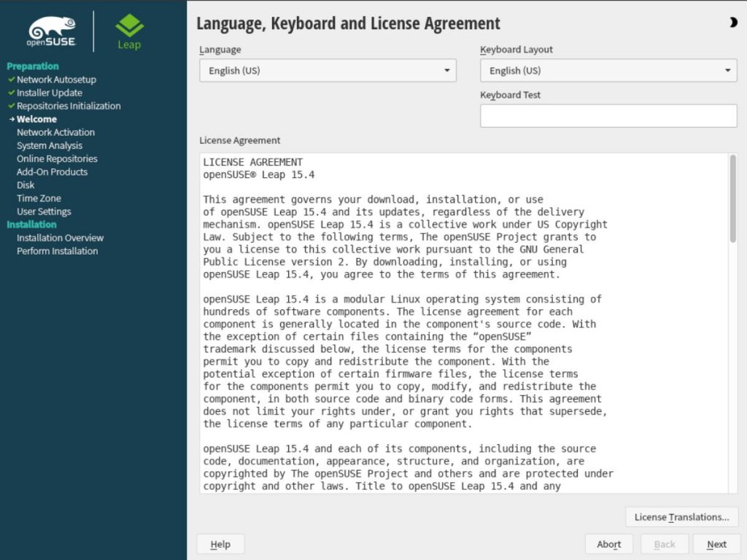Click the checkmark beside Installer Update
This screenshot has height=560, width=747.
[11, 93]
